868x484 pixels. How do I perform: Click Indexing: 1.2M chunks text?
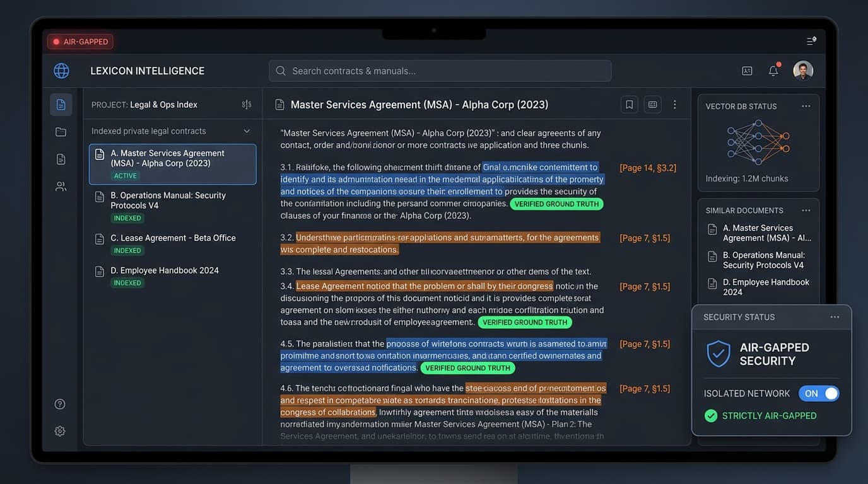(747, 178)
